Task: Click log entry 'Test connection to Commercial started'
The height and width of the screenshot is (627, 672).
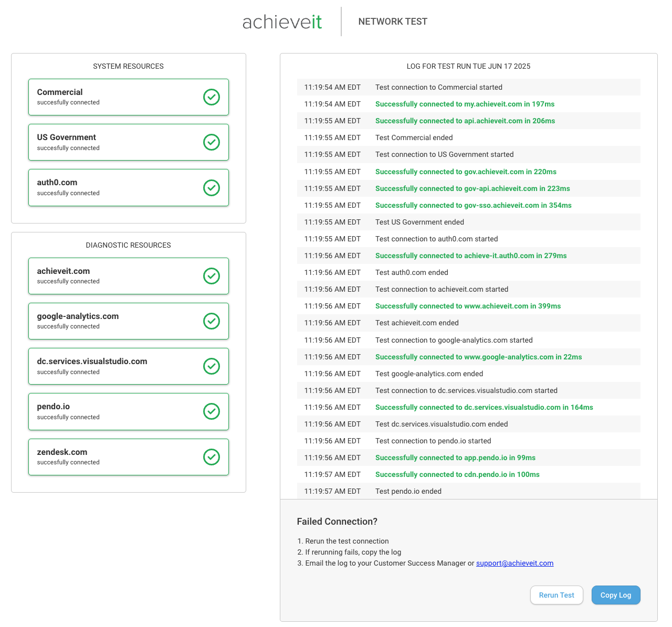Action: point(469,87)
